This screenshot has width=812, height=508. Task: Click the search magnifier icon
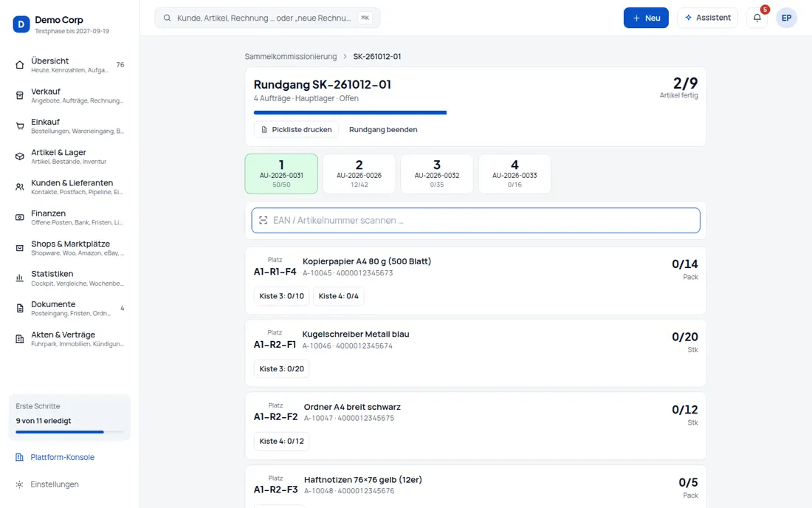pyautogui.click(x=168, y=18)
